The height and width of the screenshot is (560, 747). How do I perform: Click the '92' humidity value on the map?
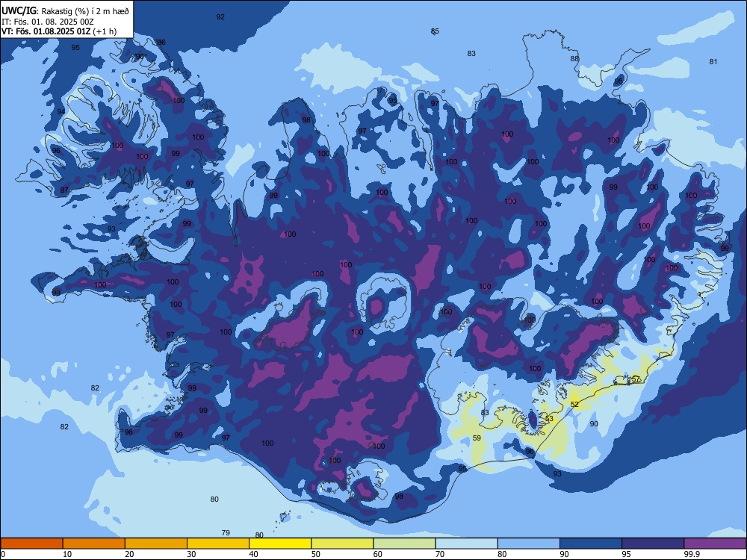tap(220, 16)
